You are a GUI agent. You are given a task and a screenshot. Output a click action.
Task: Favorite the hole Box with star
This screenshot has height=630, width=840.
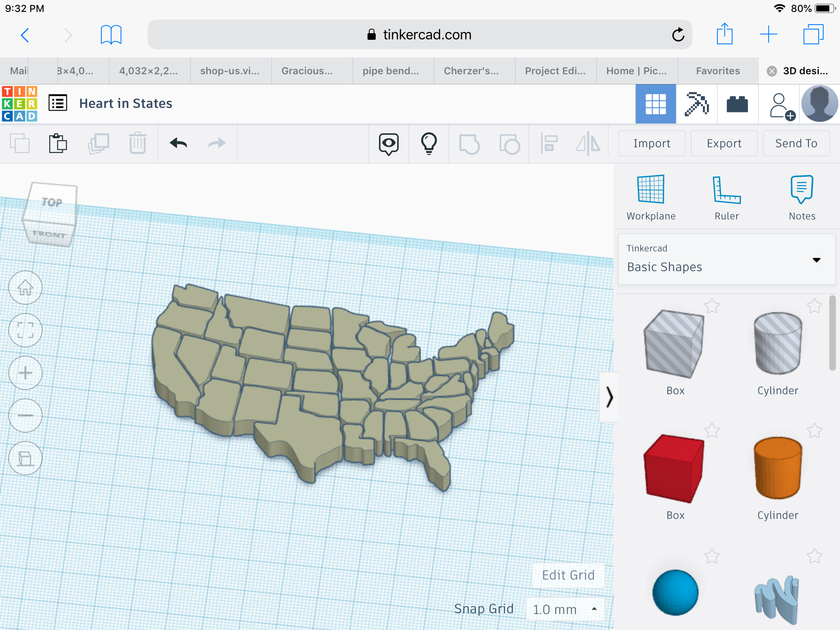[x=712, y=306]
